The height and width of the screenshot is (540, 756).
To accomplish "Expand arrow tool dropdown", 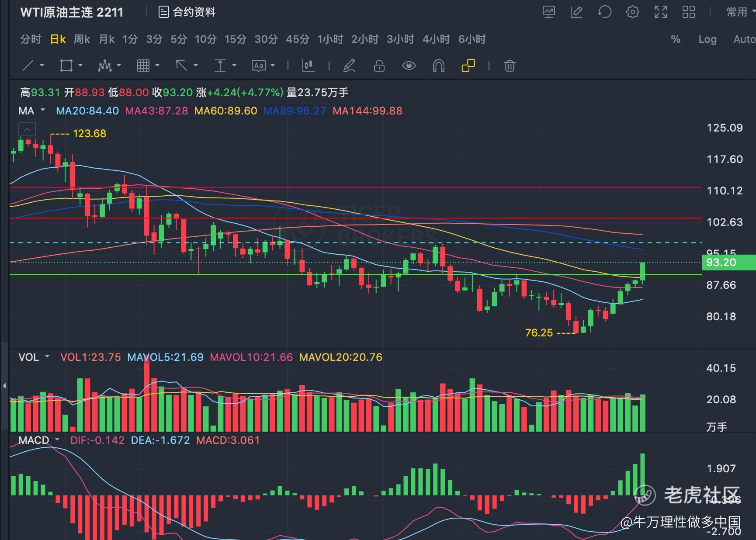I will click(x=196, y=66).
